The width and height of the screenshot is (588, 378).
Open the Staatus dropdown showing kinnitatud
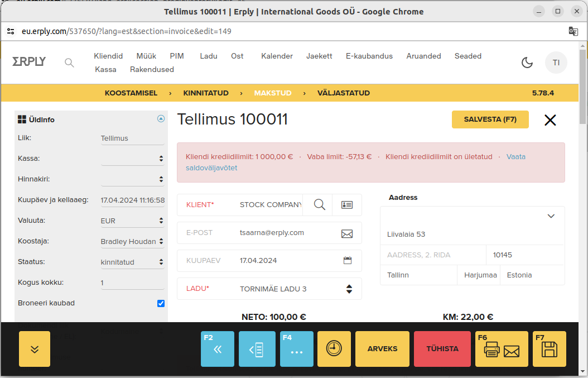pos(132,262)
